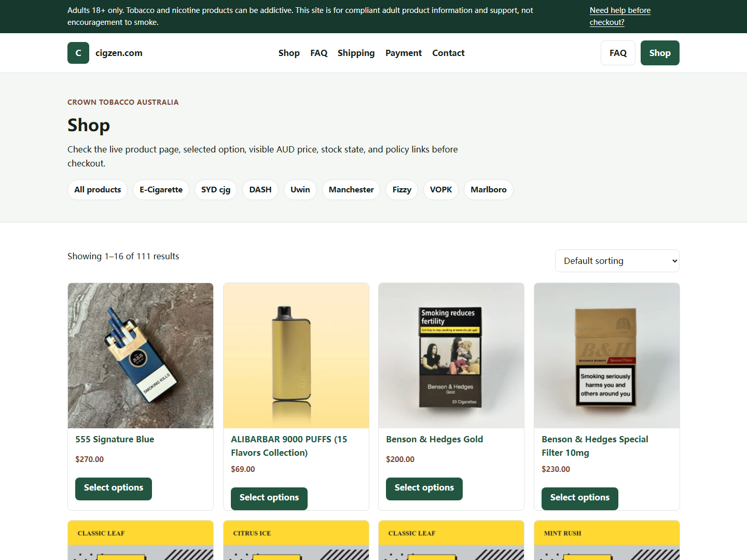
Task: Open the Default sorting dropdown
Action: [x=617, y=261]
